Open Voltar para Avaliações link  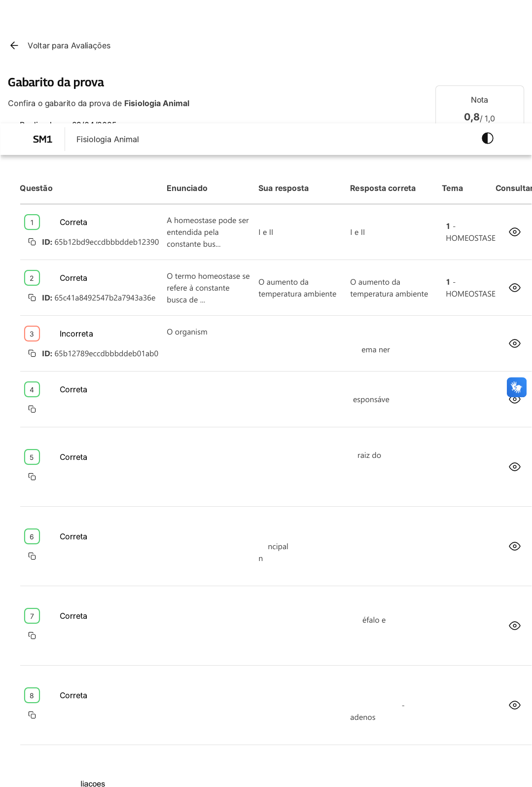tap(69, 45)
